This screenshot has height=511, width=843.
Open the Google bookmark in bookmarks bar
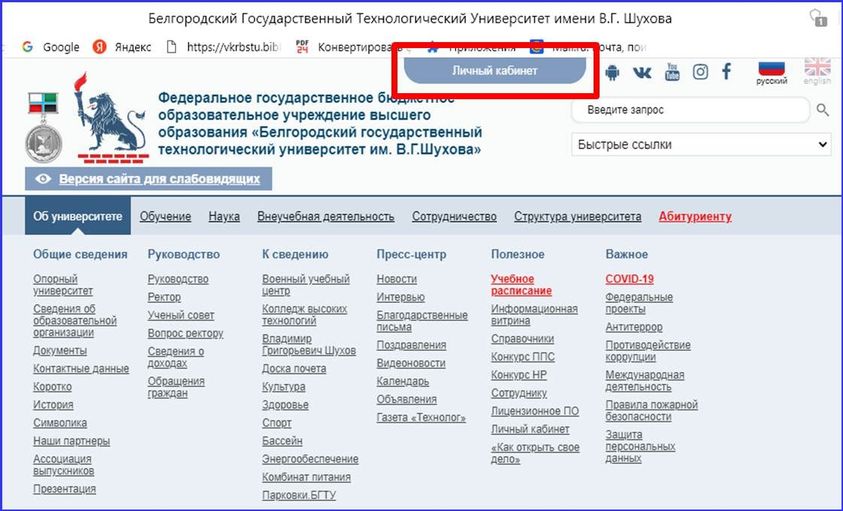50,47
